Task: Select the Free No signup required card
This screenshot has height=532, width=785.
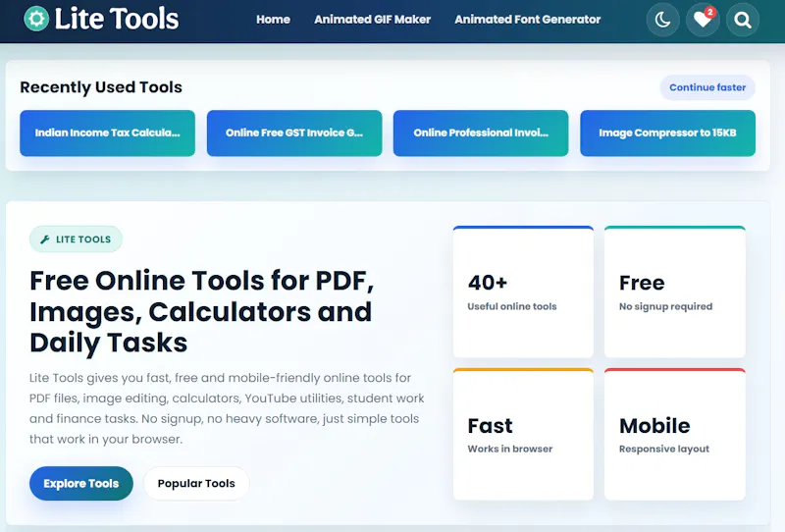Action: (675, 292)
